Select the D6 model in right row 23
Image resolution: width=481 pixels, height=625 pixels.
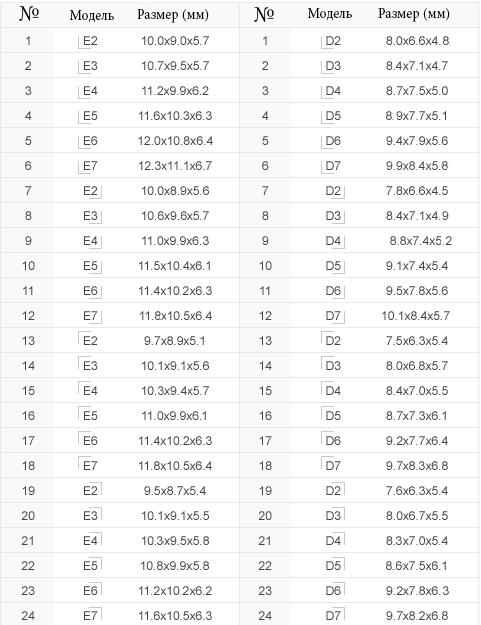click(333, 591)
